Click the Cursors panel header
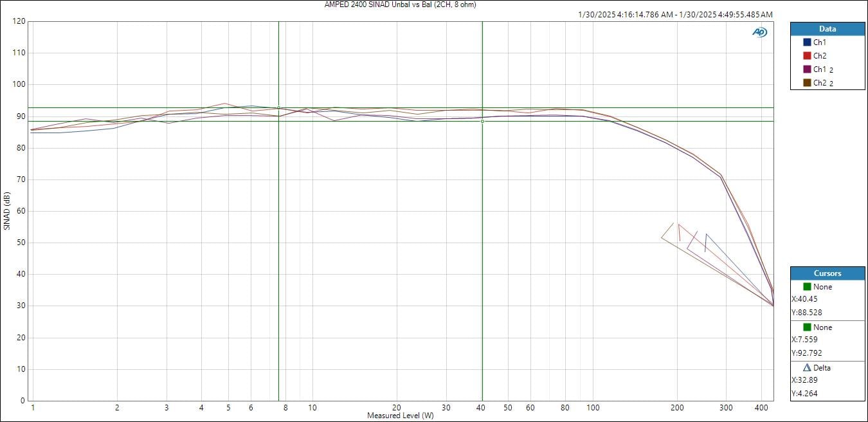This screenshot has height=422, width=868. click(827, 273)
